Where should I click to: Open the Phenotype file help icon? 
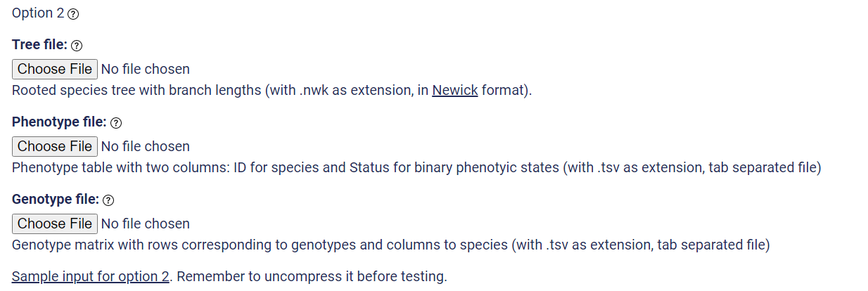coord(117,123)
